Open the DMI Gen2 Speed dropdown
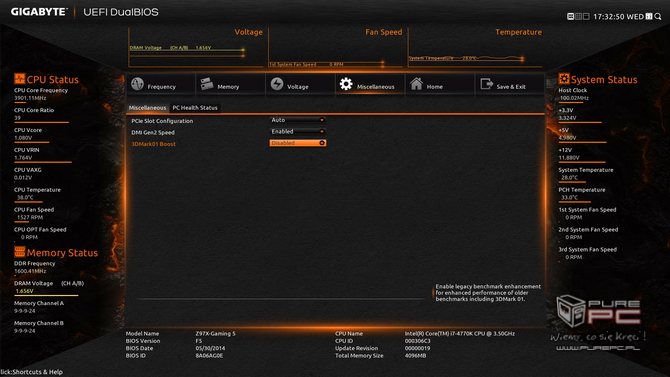Viewport: 670px width, 377px height. pyautogui.click(x=297, y=132)
